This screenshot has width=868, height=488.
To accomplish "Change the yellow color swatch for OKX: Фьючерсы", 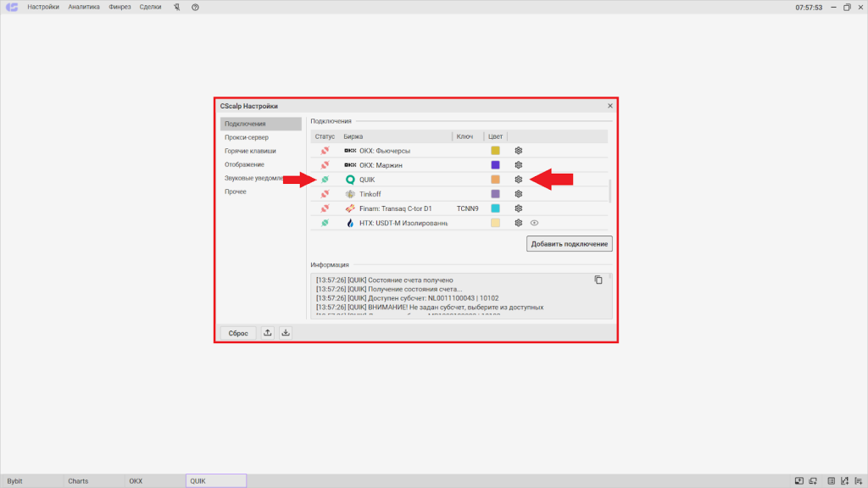I will click(x=495, y=151).
